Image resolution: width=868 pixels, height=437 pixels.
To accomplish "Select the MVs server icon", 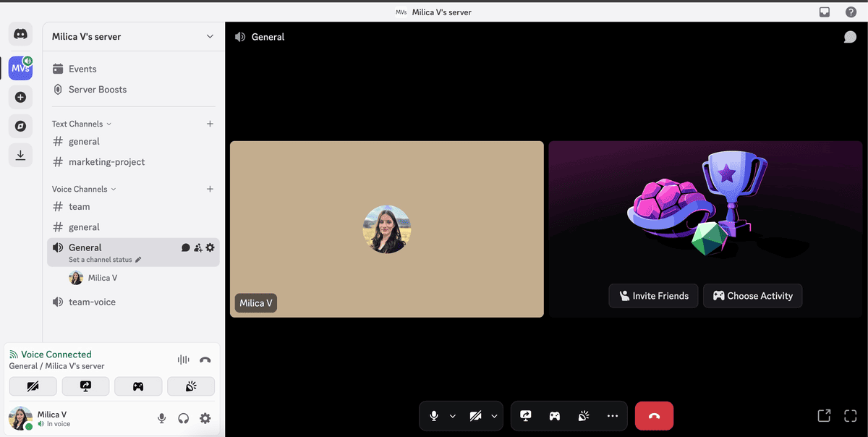I will click(20, 68).
